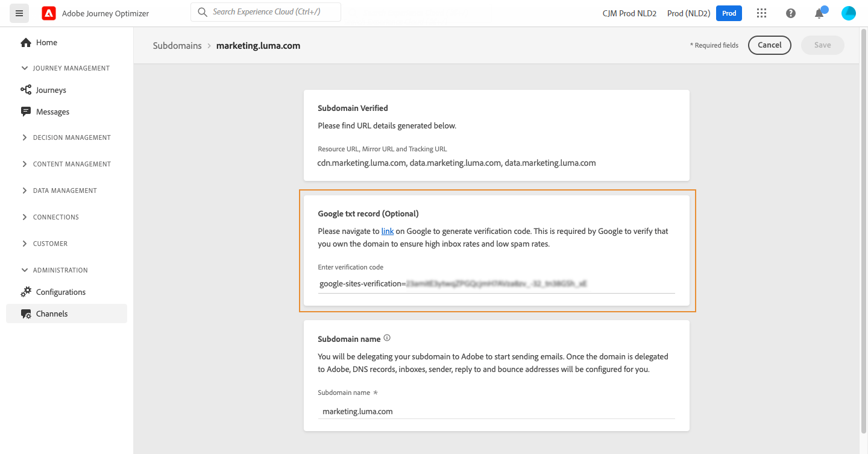Screen dimensions: 868x454
Task: Open the user profile avatar
Action: coord(849,13)
